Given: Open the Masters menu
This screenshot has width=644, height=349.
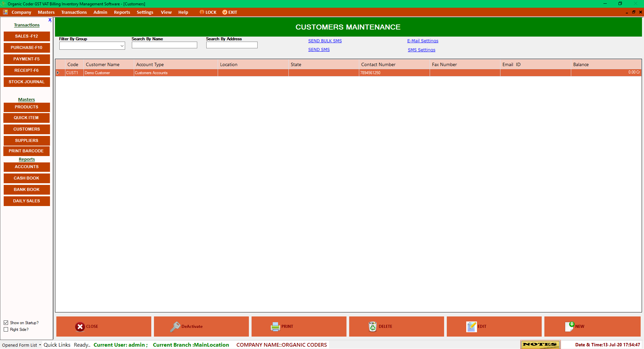Looking at the screenshot, I should (46, 12).
